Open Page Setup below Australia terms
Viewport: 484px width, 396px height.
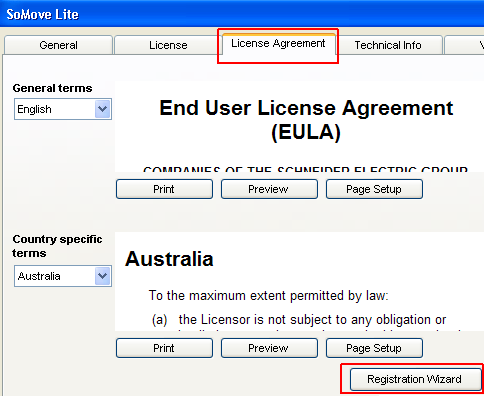(374, 348)
